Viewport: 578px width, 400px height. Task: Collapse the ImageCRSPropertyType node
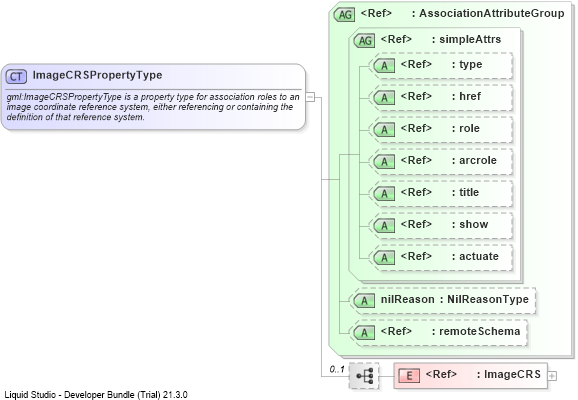pos(310,97)
